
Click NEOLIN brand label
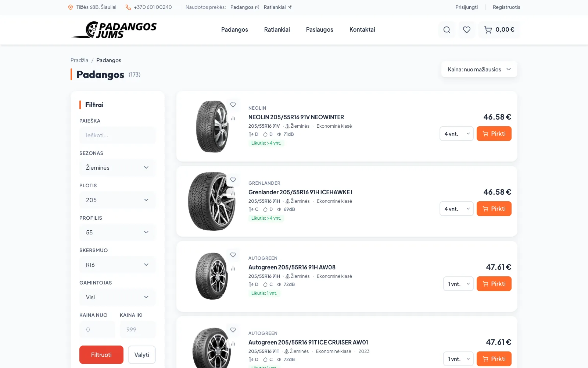pyautogui.click(x=257, y=108)
